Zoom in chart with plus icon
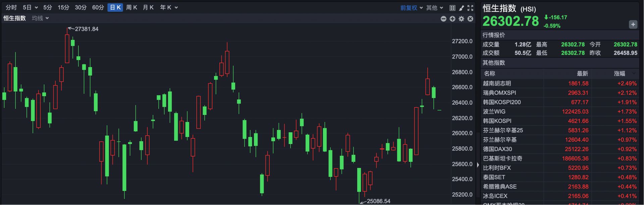Screen dimensions: 644x205 (452, 19)
